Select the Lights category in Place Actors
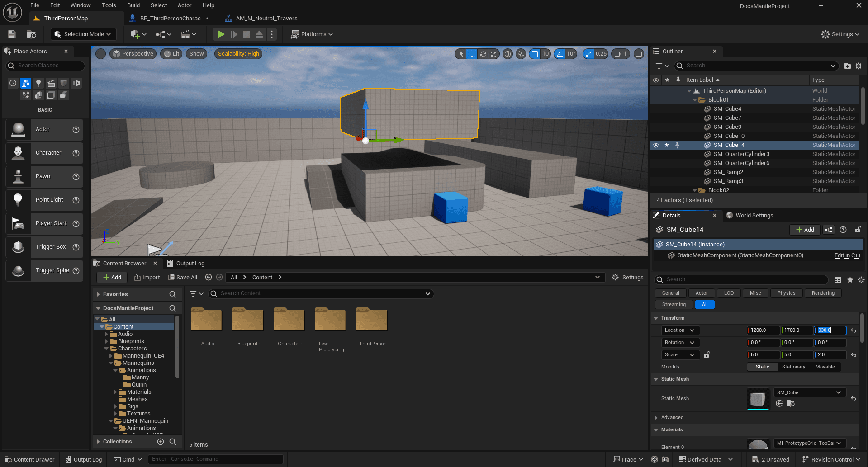This screenshot has height=467, width=868. pyautogui.click(x=38, y=83)
